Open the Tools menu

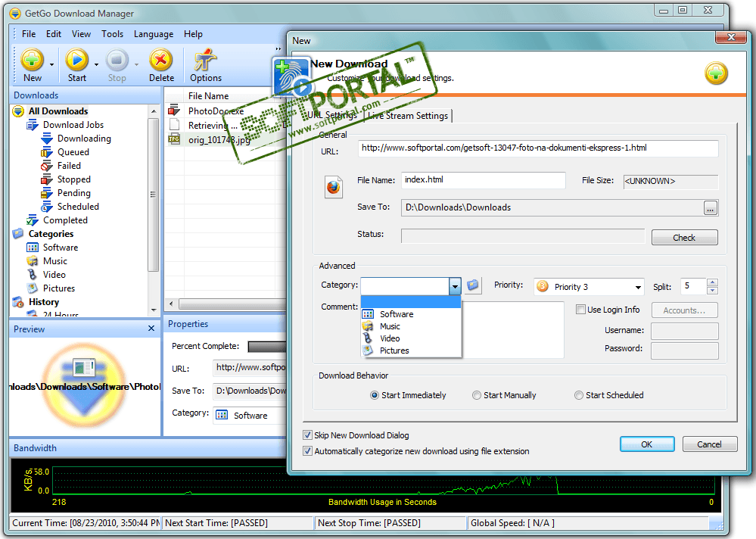(x=112, y=34)
